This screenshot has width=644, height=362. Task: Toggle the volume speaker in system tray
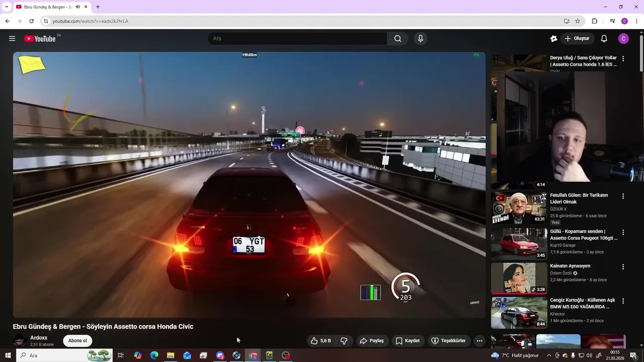[589, 355]
